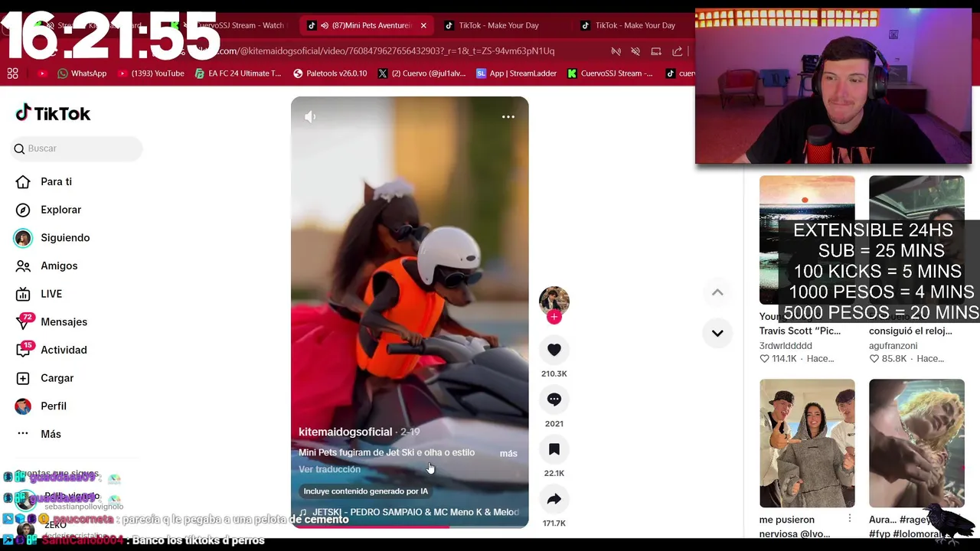Click 'Incluye contenido generado por IA' label
980x551 pixels.
[x=366, y=491]
